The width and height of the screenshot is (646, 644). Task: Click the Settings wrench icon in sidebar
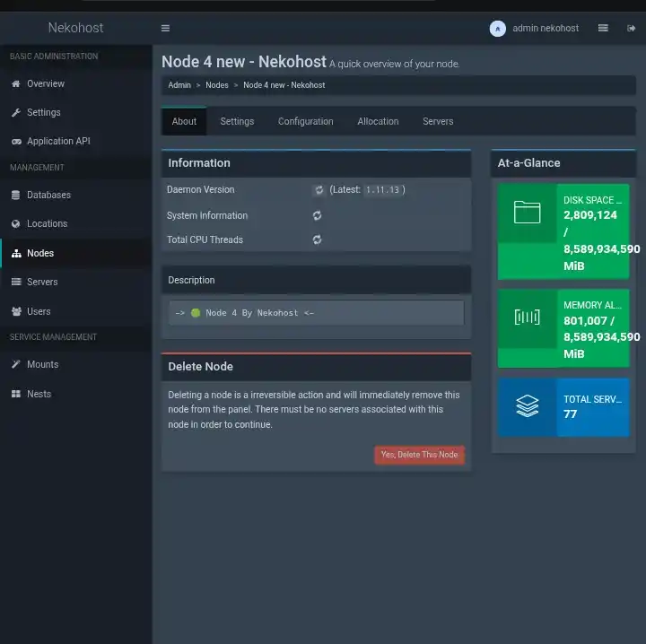click(x=16, y=112)
